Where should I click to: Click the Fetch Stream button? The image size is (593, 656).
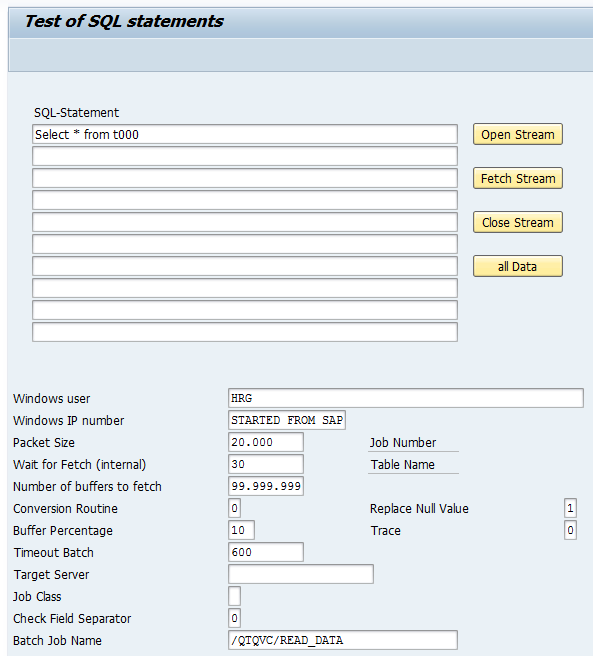(518, 178)
